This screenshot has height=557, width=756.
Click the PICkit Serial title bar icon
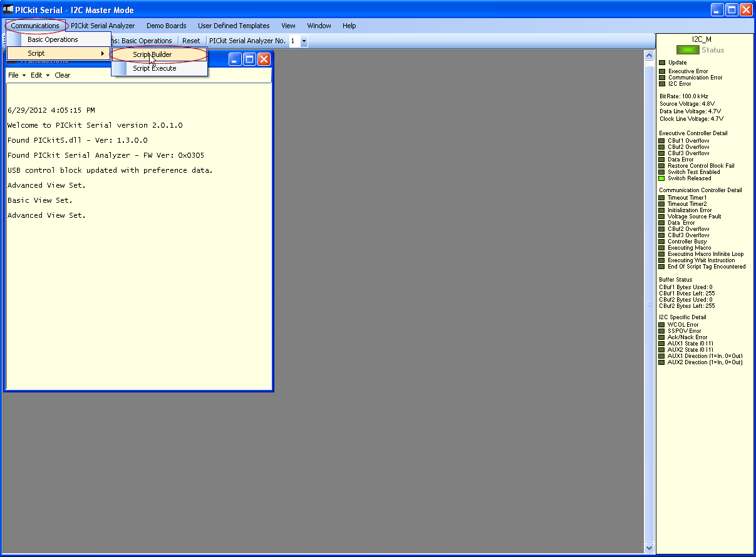pos(9,9)
